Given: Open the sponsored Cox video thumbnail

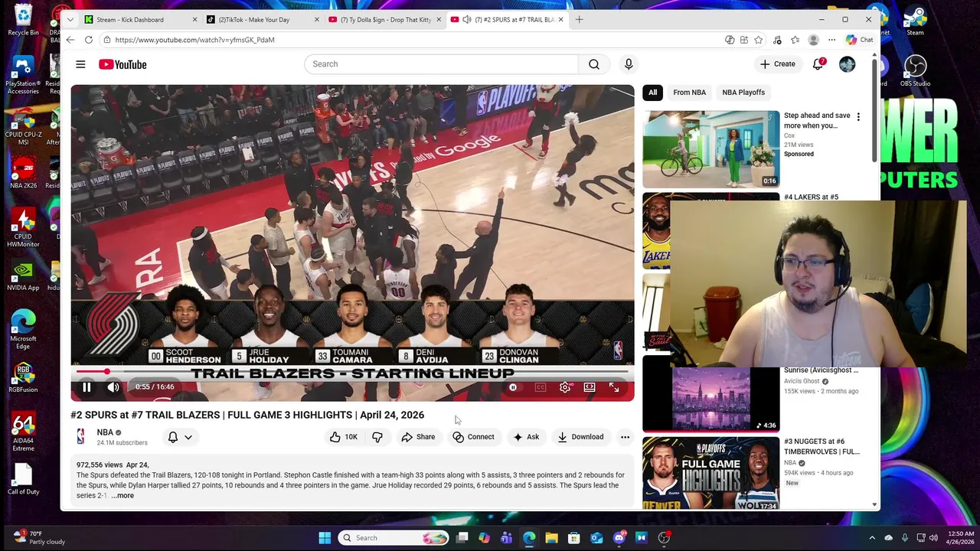Looking at the screenshot, I should [x=711, y=149].
